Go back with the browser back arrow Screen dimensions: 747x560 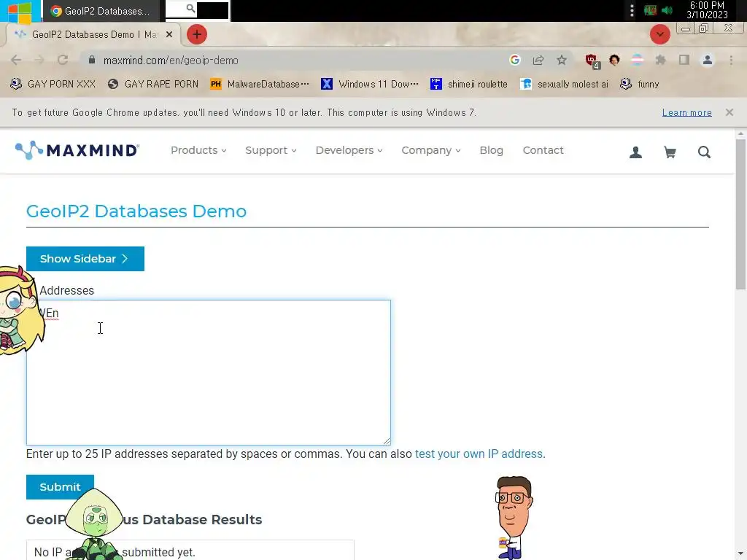pos(16,60)
